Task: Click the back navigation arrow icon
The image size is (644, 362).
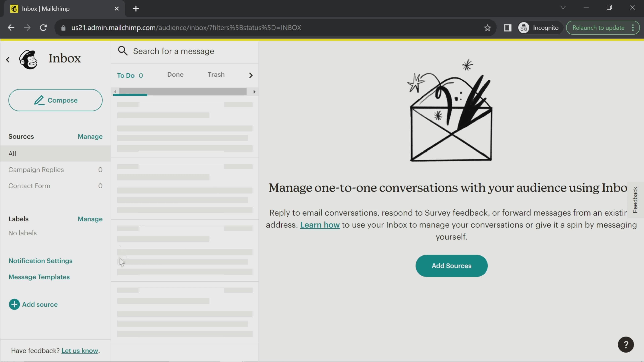Action: tap(8, 59)
